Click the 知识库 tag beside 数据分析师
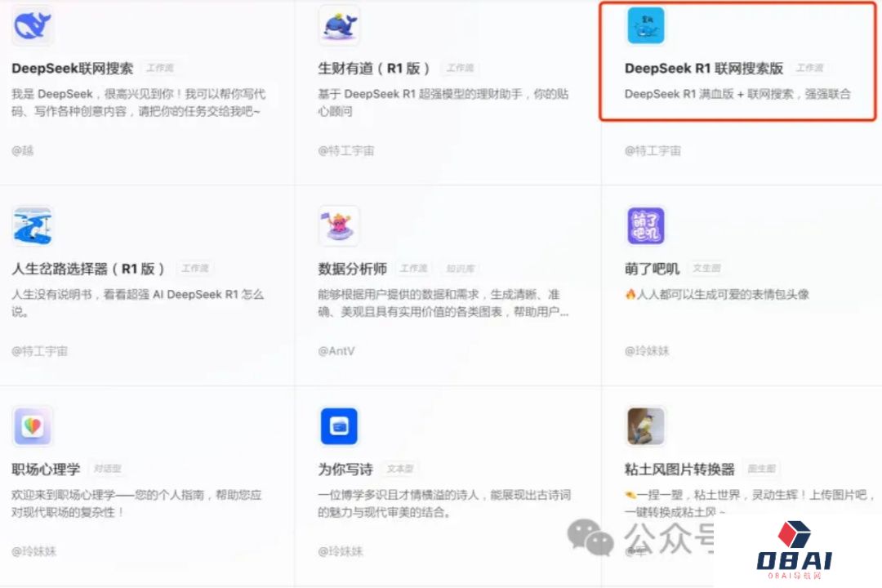The height and width of the screenshot is (588, 882). coord(461,269)
